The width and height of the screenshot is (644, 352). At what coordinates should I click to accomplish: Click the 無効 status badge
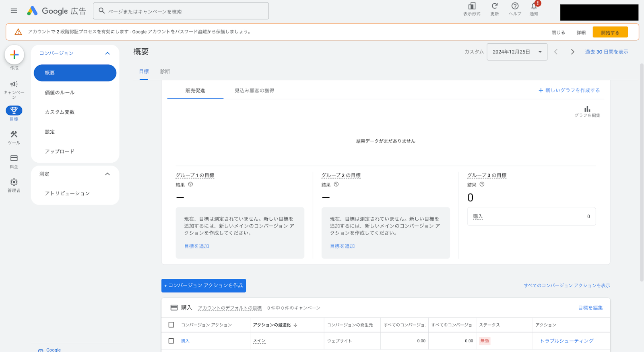click(485, 341)
